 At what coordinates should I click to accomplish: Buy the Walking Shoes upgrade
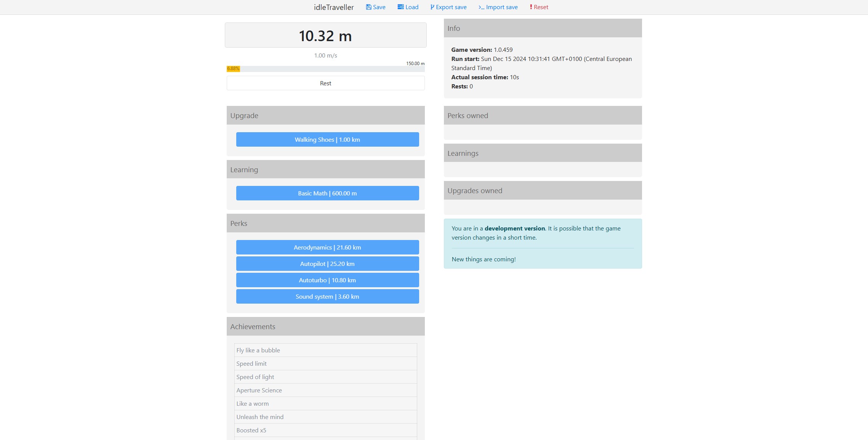pos(328,139)
